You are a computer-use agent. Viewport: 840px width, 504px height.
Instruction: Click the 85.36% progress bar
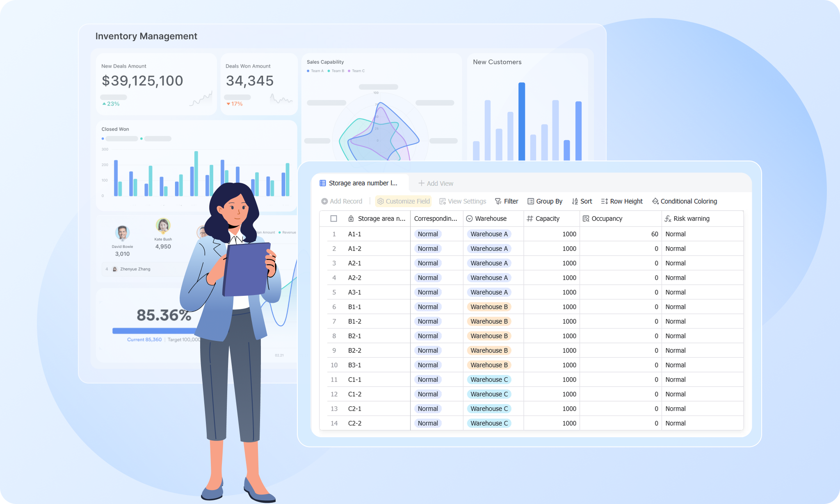(154, 331)
